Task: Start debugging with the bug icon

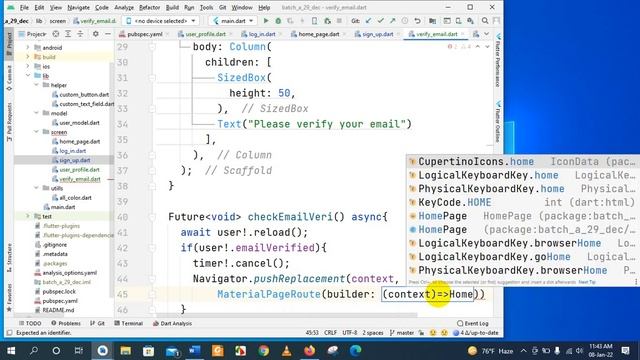Action: [278, 20]
